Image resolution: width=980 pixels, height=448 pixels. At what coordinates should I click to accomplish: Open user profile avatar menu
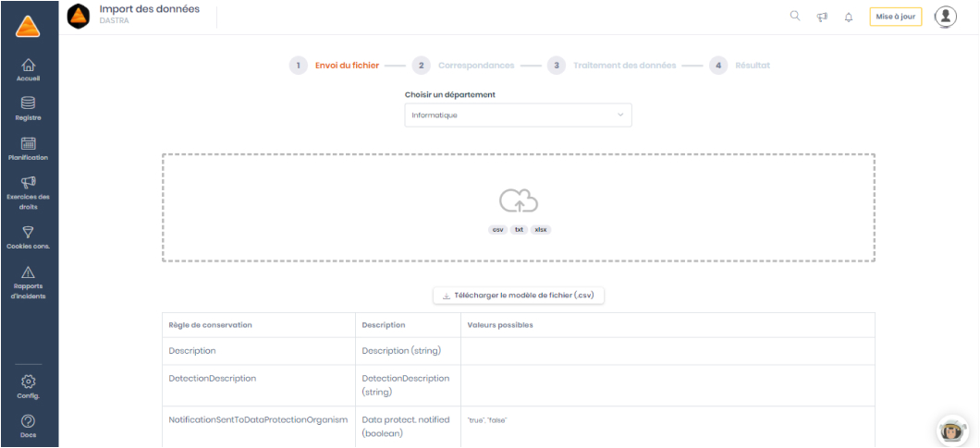945,17
